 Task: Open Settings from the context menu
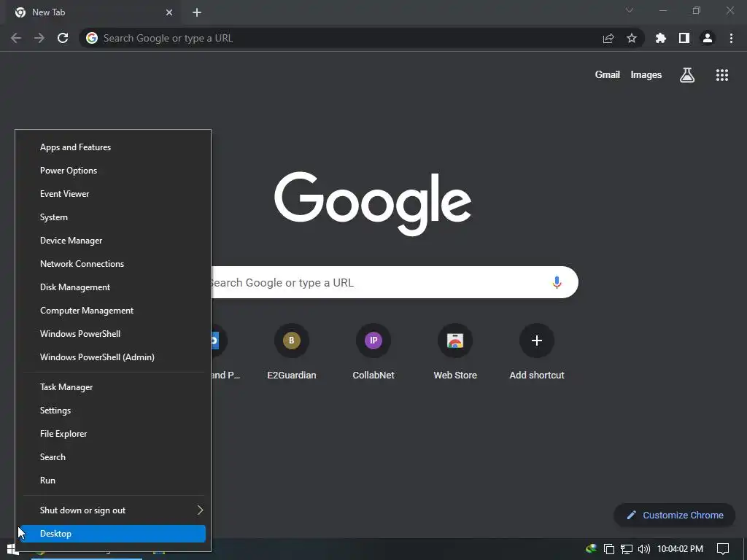tap(113, 411)
